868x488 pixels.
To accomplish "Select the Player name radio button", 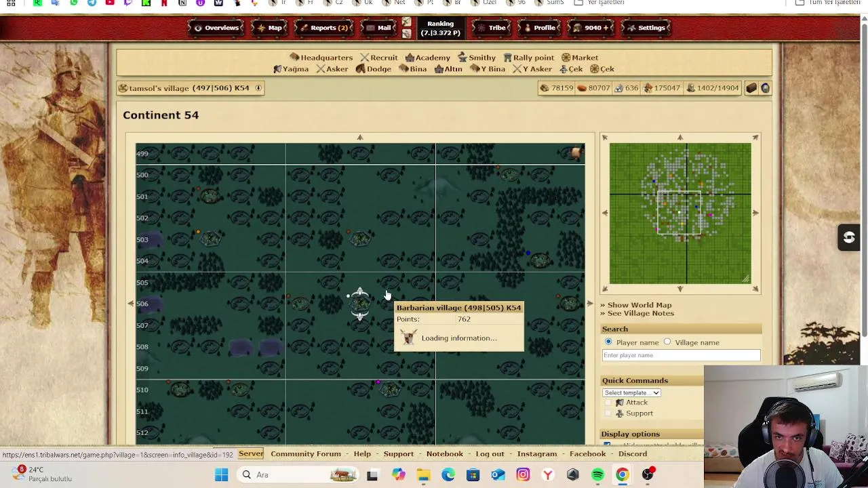I will pos(608,342).
